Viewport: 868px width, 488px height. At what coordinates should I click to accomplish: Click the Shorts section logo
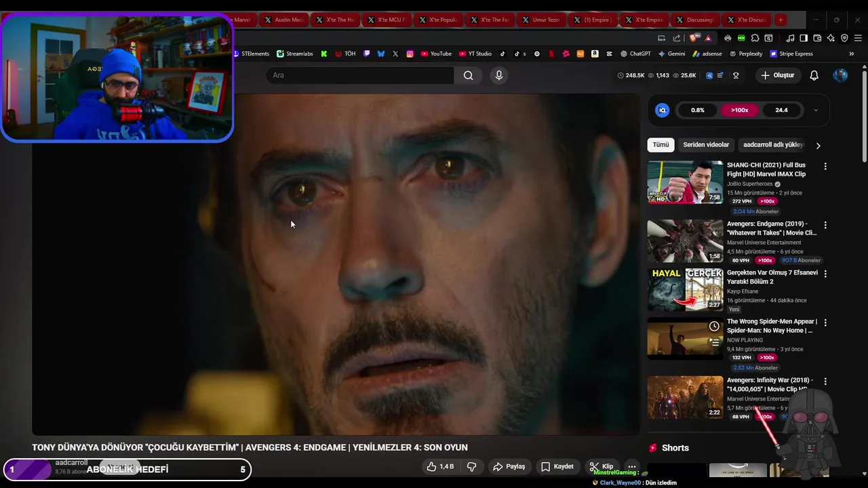(653, 448)
